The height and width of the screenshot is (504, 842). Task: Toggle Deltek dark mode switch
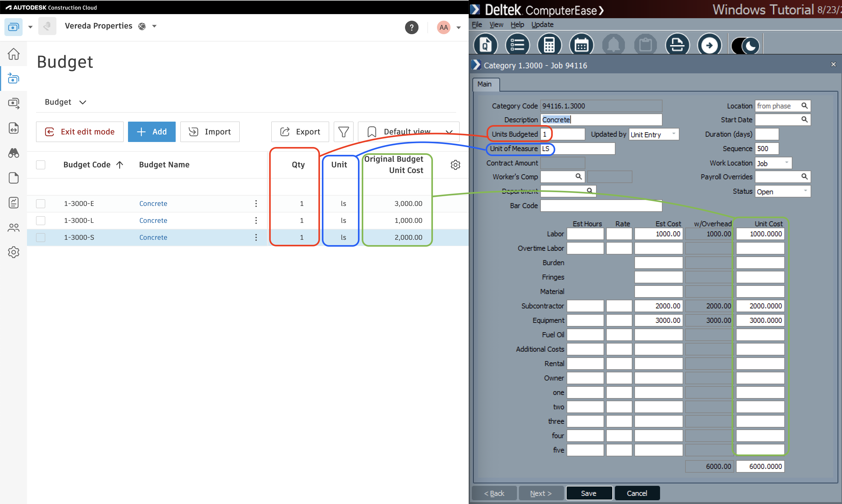click(745, 45)
